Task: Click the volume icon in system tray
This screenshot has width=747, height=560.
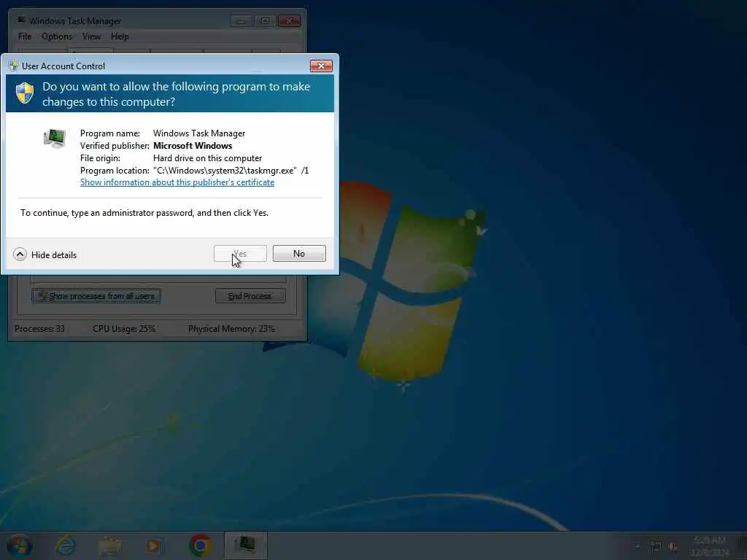Action: point(673,547)
